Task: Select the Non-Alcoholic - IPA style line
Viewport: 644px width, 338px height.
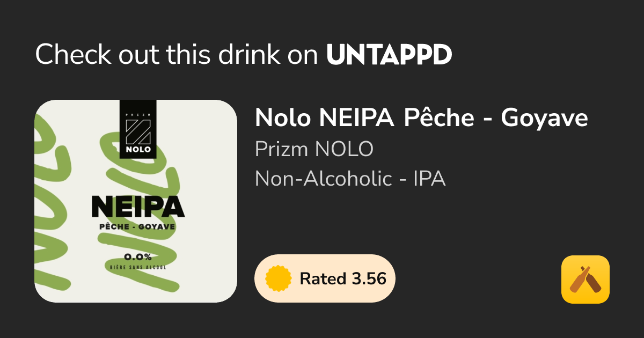Action: coord(350,178)
